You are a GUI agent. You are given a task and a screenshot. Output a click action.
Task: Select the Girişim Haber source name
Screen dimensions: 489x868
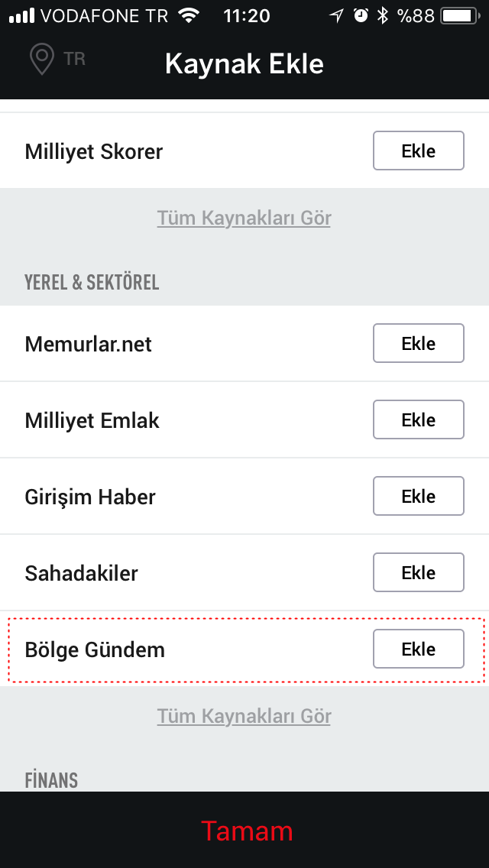point(90,497)
